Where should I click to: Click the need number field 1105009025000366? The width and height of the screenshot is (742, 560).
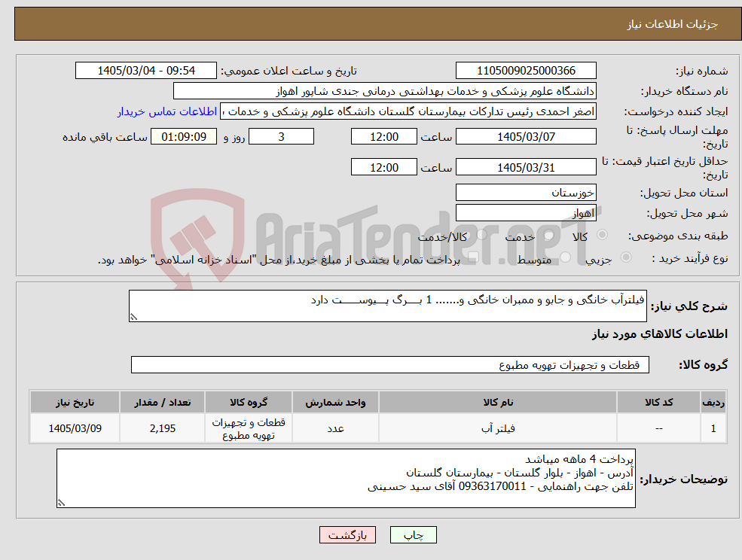[x=526, y=71]
